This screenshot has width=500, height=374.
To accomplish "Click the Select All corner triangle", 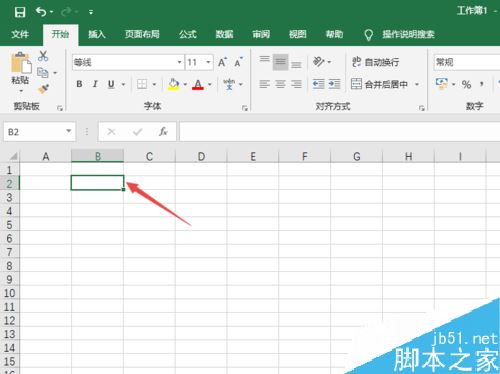I will [x=13, y=156].
